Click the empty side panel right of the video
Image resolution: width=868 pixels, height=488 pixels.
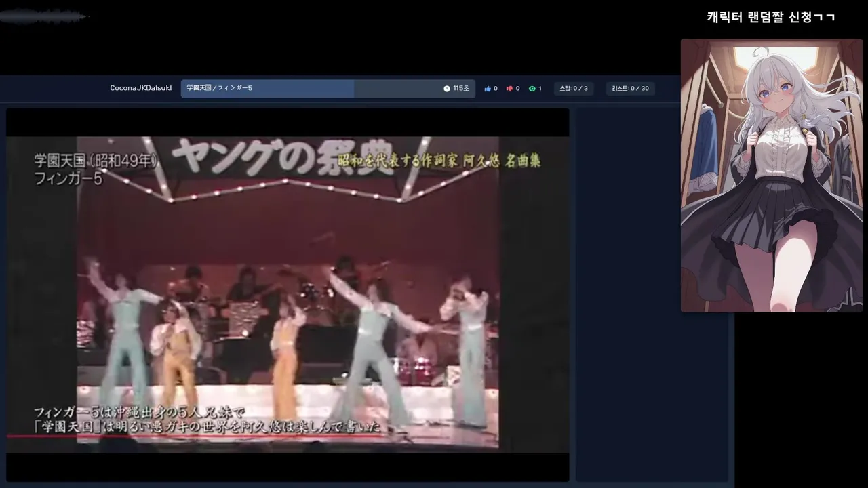tap(652, 295)
